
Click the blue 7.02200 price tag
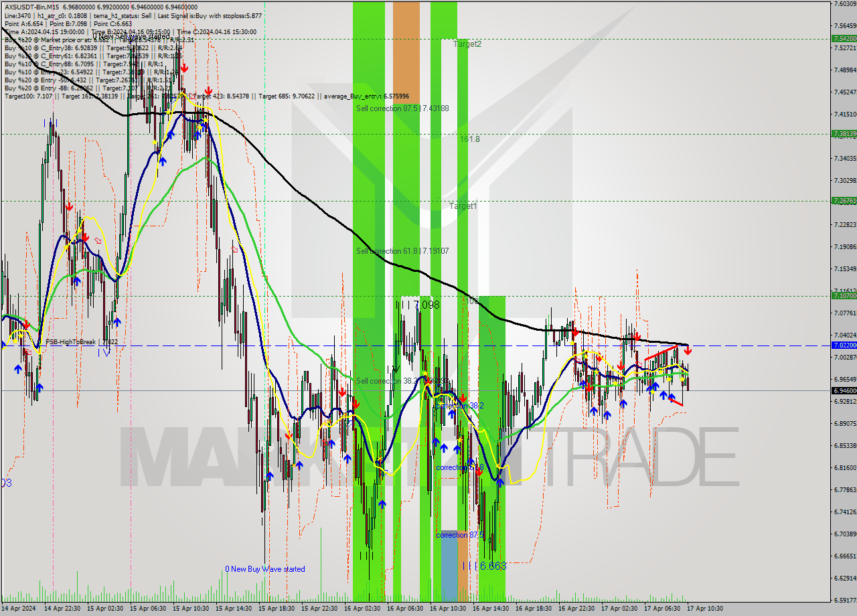coord(844,345)
